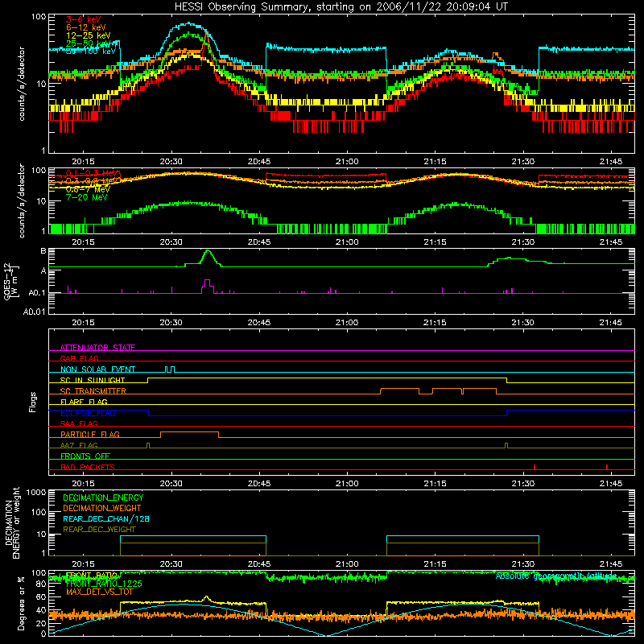Click the first A4Z_FLAG pulse

pyautogui.click(x=148, y=446)
